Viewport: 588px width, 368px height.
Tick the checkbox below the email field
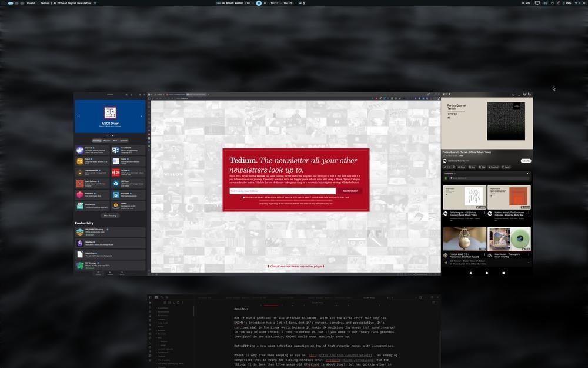(243, 197)
